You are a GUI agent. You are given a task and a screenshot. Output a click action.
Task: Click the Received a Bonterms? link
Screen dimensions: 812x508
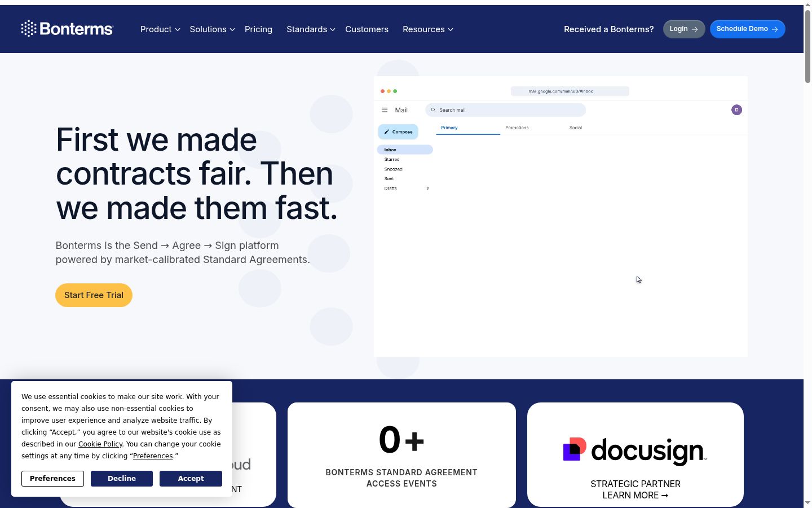609,29
